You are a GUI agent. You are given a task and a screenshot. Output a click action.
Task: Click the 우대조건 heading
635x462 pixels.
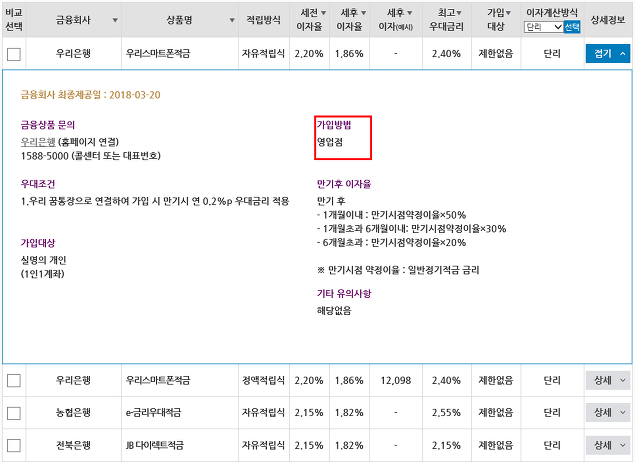[x=38, y=184]
